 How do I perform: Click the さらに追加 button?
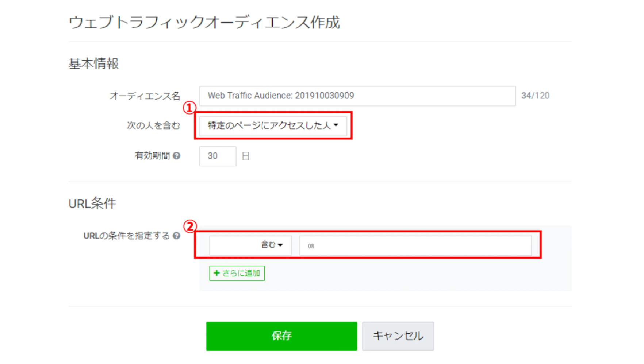pyautogui.click(x=237, y=273)
